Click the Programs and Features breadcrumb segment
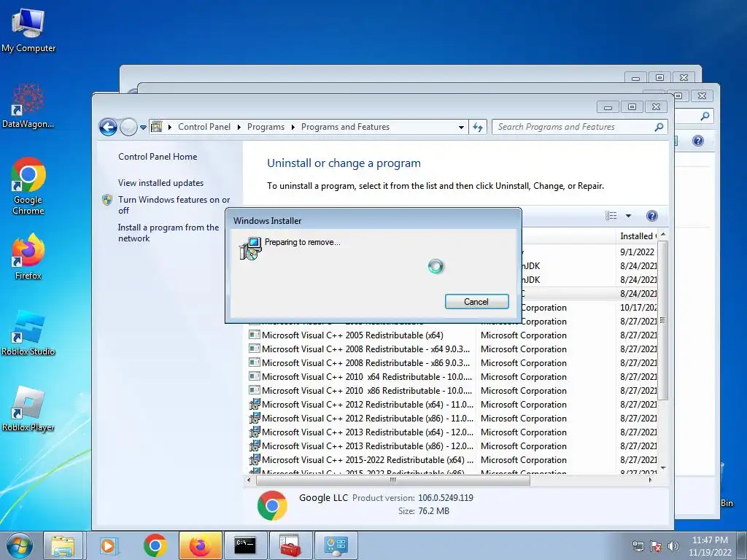This screenshot has height=560, width=747. 345,127
